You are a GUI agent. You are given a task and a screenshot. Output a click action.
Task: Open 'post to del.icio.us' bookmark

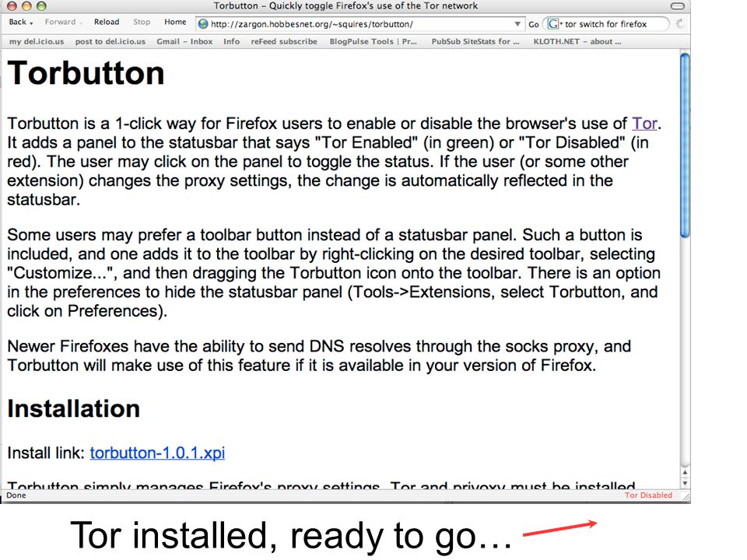point(110,41)
